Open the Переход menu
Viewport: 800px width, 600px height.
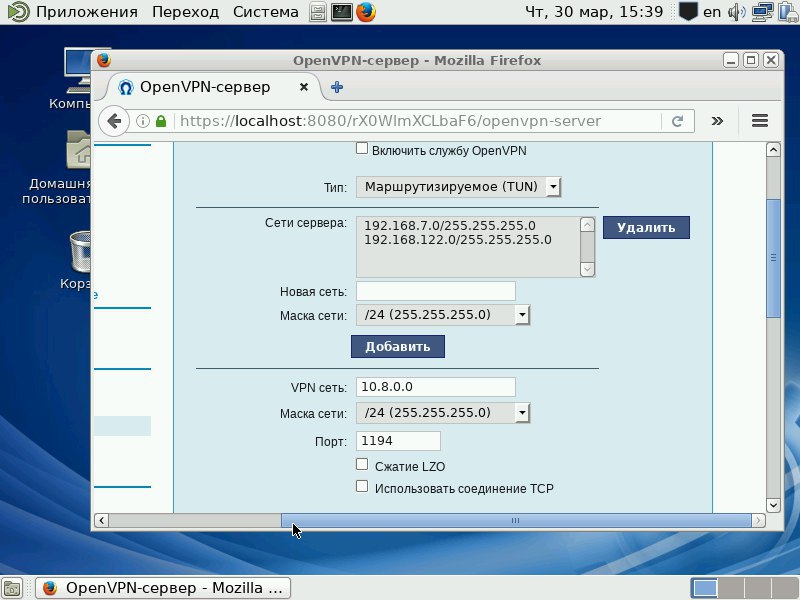pos(185,12)
